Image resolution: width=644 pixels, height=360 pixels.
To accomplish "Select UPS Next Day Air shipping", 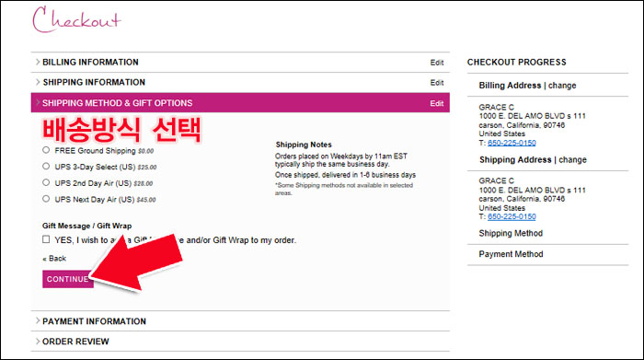I will pyautogui.click(x=46, y=199).
